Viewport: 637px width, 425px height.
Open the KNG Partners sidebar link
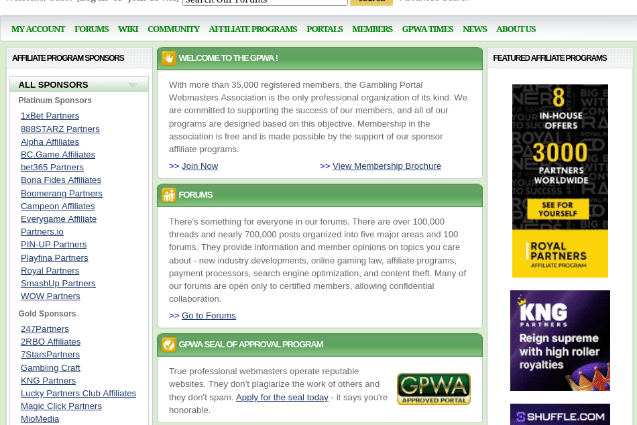(48, 381)
